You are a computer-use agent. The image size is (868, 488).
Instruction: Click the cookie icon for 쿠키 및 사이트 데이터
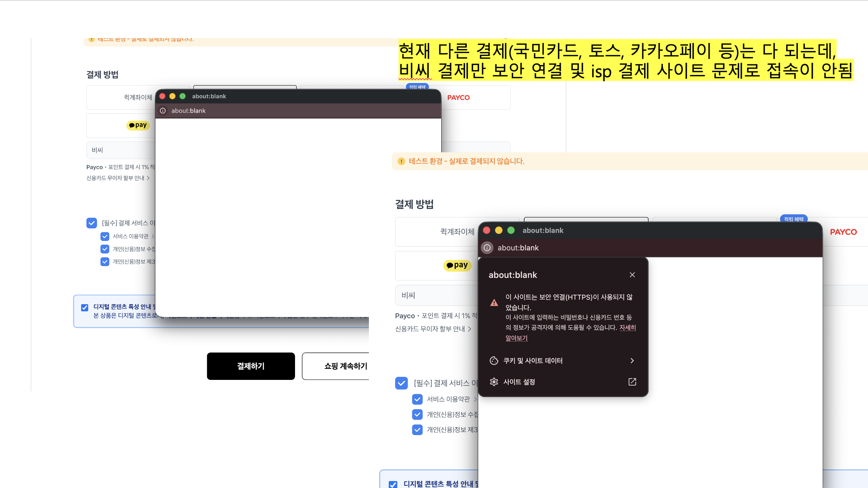pos(494,360)
